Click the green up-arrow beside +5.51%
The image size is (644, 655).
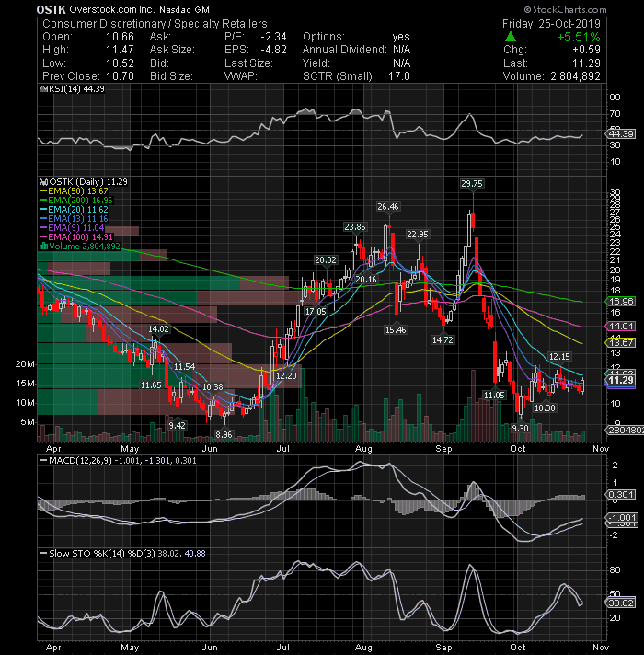[x=510, y=37]
